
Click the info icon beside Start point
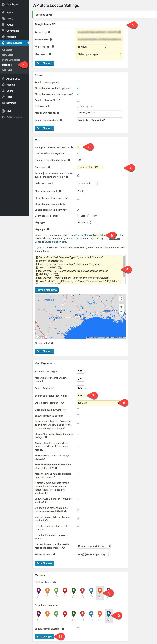[x=49, y=167]
